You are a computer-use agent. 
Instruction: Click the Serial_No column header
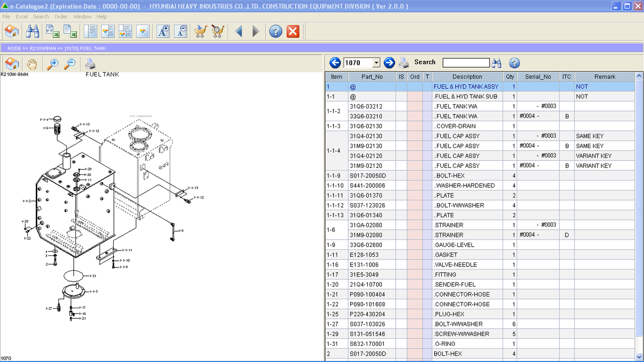[x=538, y=77]
